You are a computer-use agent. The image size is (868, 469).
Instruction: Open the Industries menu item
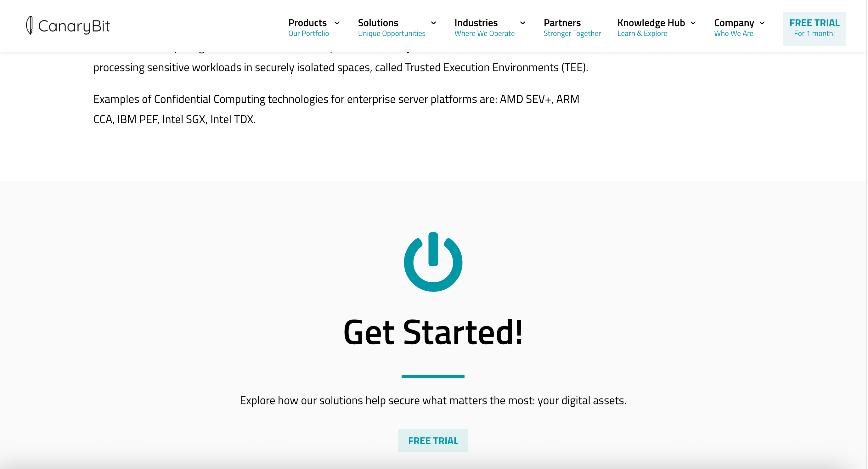click(476, 23)
